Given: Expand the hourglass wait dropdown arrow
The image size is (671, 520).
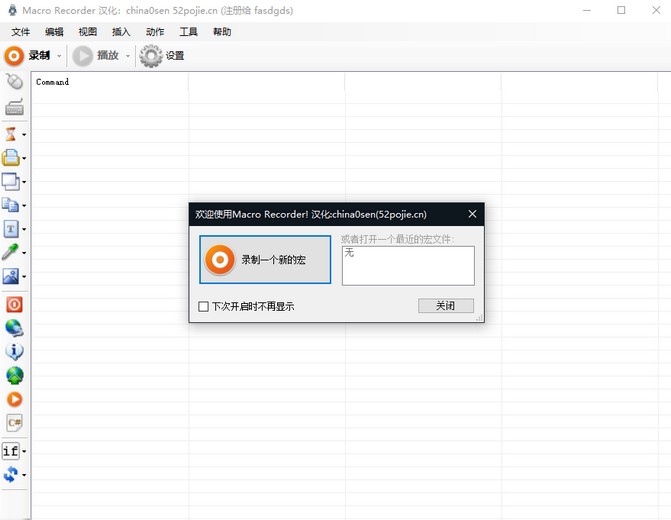Looking at the screenshot, I should click(24, 134).
